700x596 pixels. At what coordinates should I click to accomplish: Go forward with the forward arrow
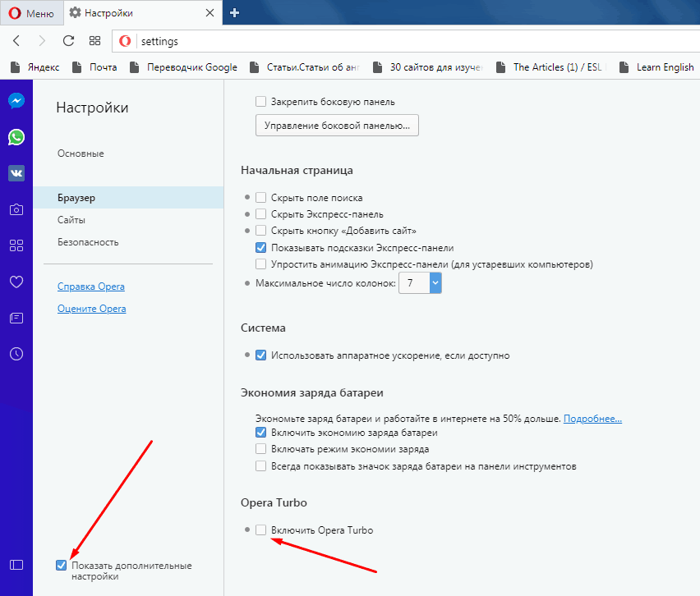point(42,41)
